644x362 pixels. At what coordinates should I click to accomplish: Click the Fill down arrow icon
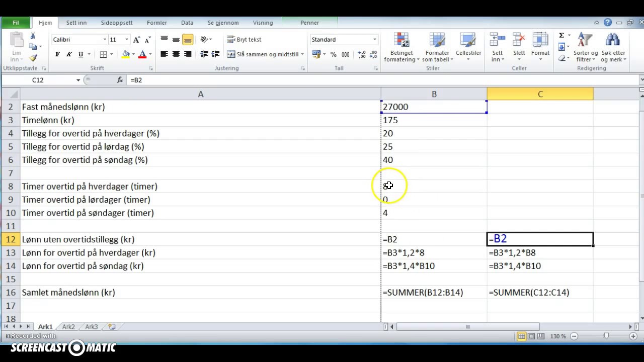coord(561,47)
